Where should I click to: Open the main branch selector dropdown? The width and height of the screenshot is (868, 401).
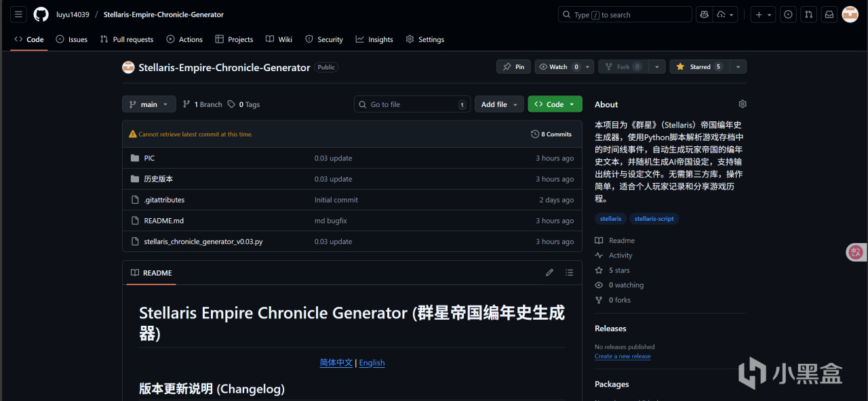[x=149, y=104]
